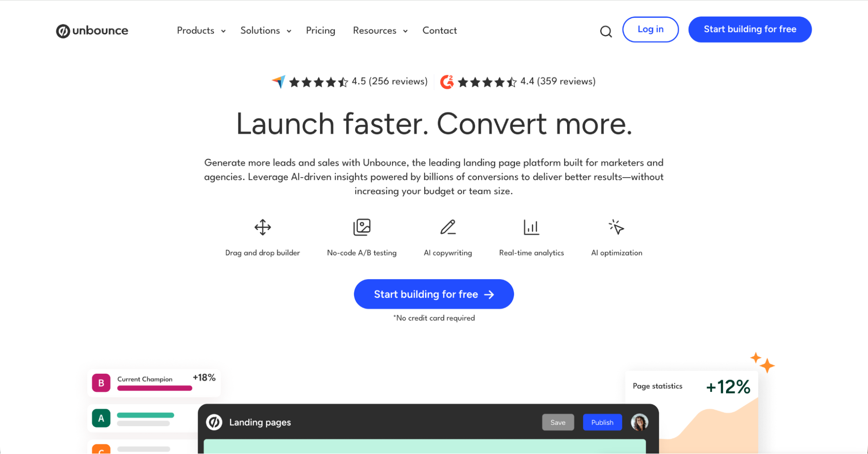The width and height of the screenshot is (868, 454).
Task: Click the G2 reviews logo
Action: (447, 81)
